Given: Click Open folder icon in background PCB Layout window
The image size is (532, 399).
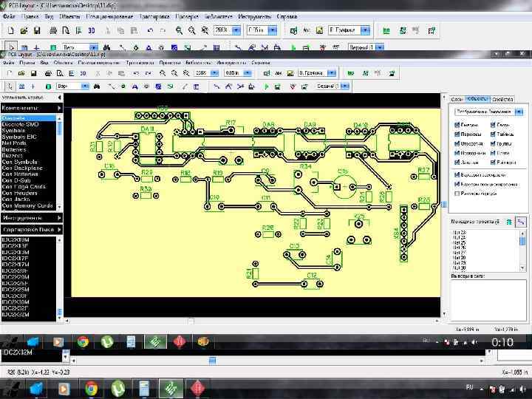Looking at the screenshot, I should coord(24,30).
